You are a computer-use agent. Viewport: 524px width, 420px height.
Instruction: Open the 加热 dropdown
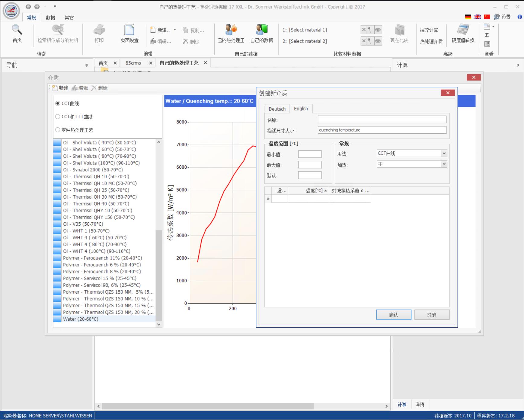pyautogui.click(x=444, y=164)
